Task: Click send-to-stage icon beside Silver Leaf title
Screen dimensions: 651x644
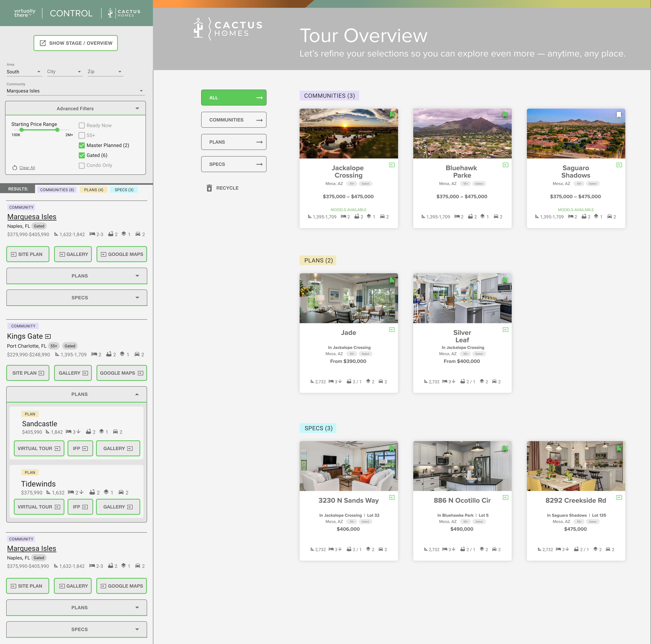Action: (505, 330)
